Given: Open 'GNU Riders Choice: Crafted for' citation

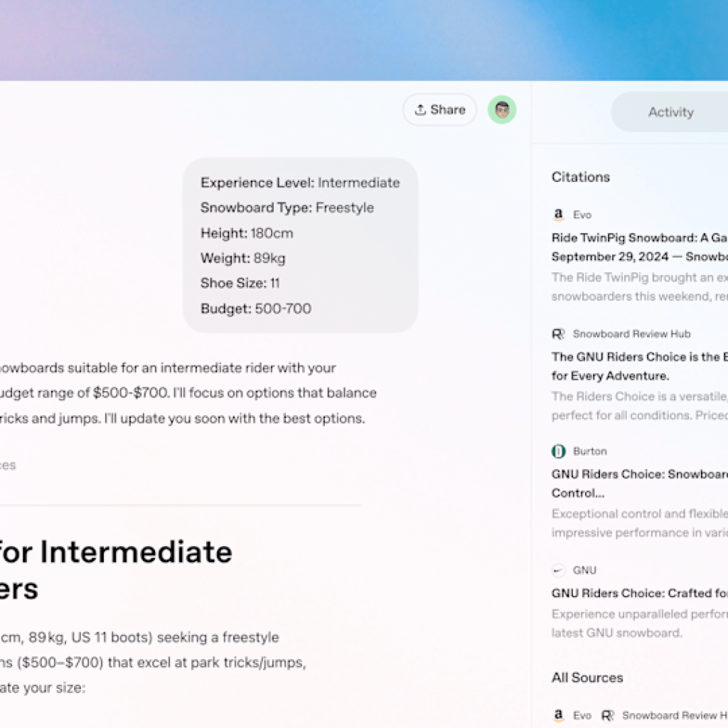Looking at the screenshot, I should (x=639, y=593).
